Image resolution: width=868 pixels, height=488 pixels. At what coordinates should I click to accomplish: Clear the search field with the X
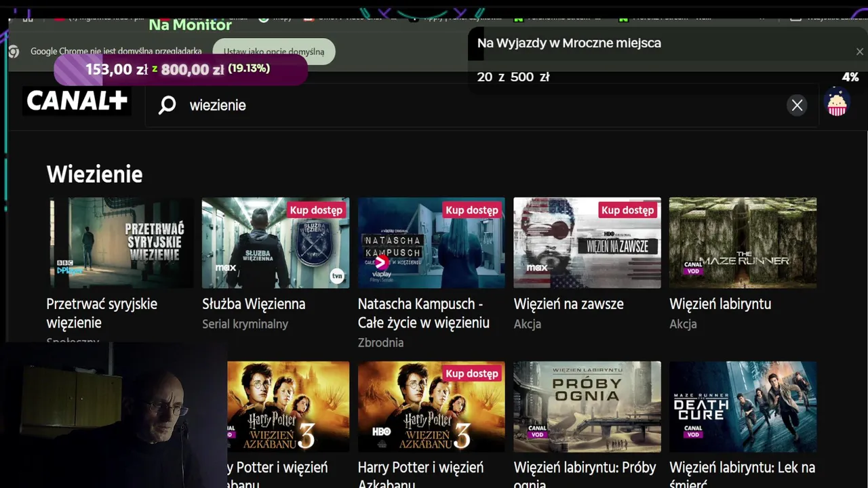pos(797,105)
